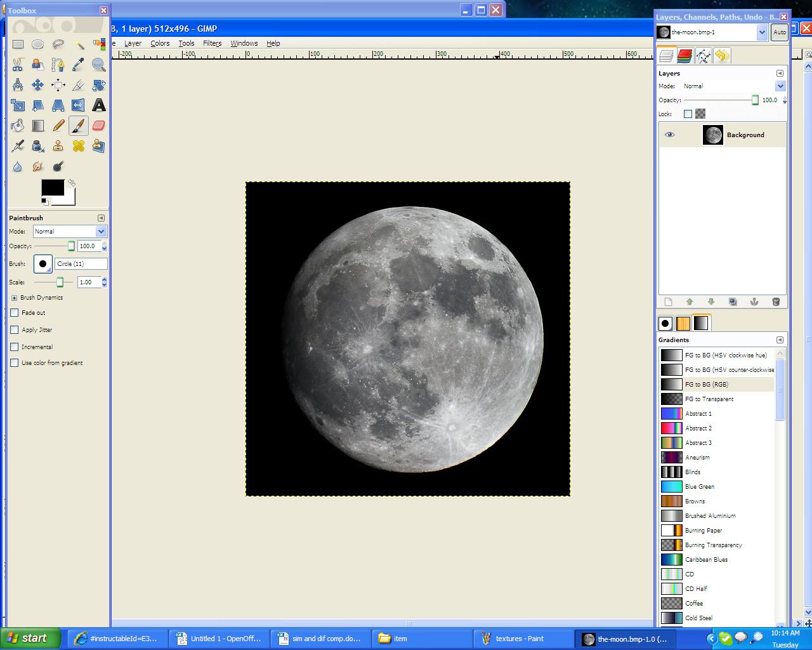Click the Windows start button
Viewport: 812px width, 650px height.
[x=30, y=639]
